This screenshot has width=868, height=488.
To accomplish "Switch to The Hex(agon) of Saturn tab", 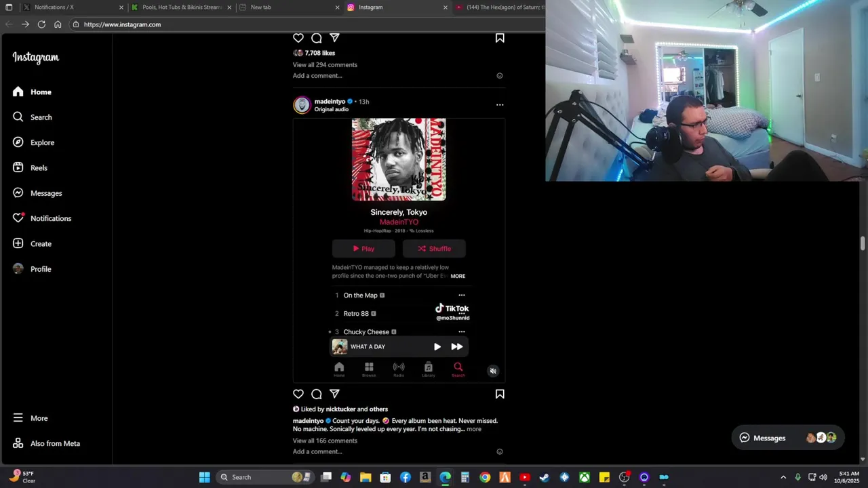I will (x=500, y=7).
